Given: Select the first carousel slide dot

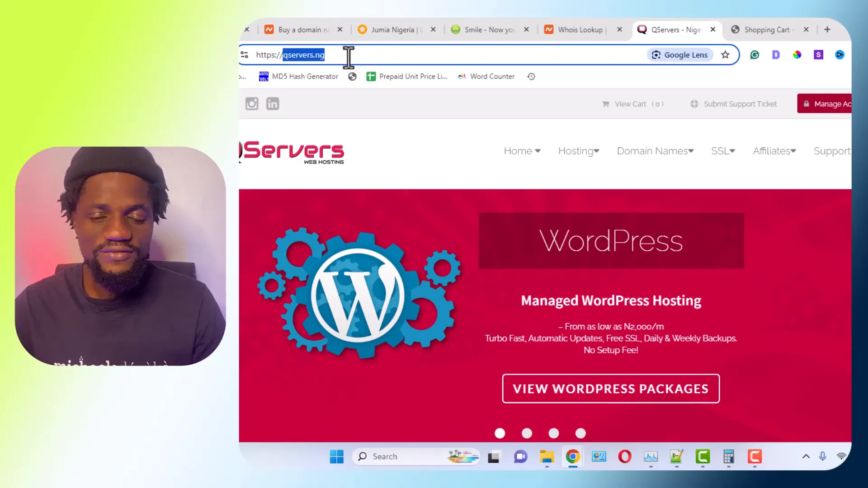Looking at the screenshot, I should (500, 433).
